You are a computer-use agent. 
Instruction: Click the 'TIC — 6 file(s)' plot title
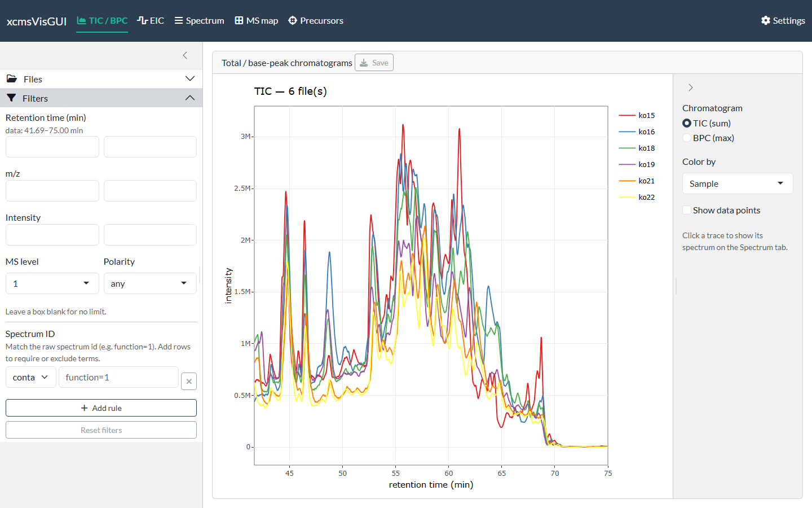(x=290, y=91)
